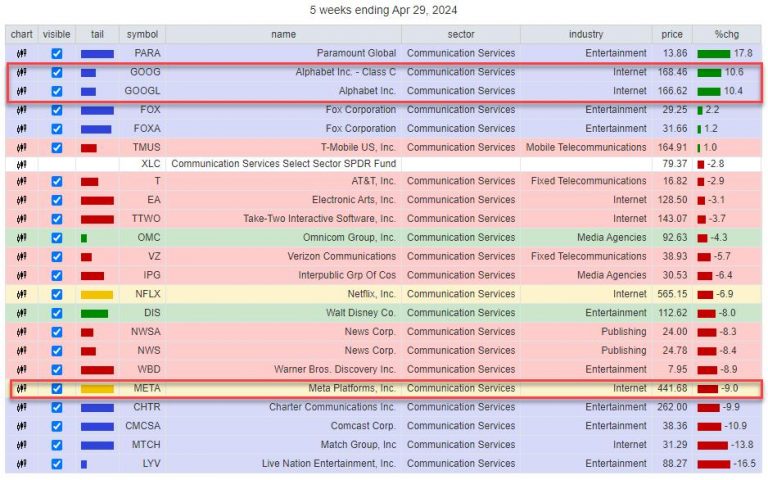Open chart icon for META row
This screenshot has height=480, width=768.
22,388
